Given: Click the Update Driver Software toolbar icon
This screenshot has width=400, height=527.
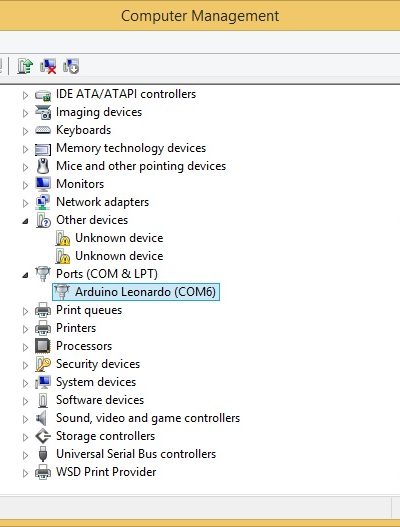Looking at the screenshot, I should [x=25, y=66].
